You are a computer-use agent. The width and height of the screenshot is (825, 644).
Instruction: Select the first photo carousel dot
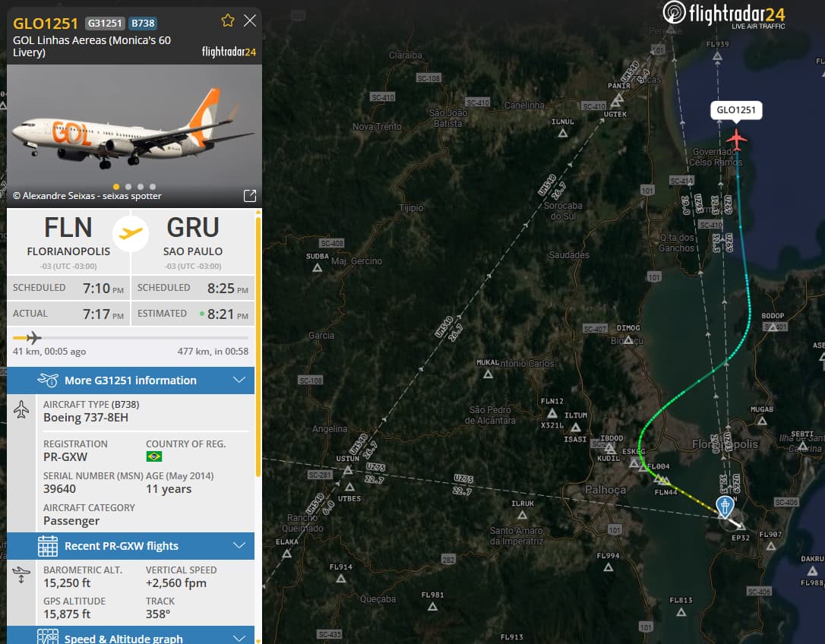116,187
